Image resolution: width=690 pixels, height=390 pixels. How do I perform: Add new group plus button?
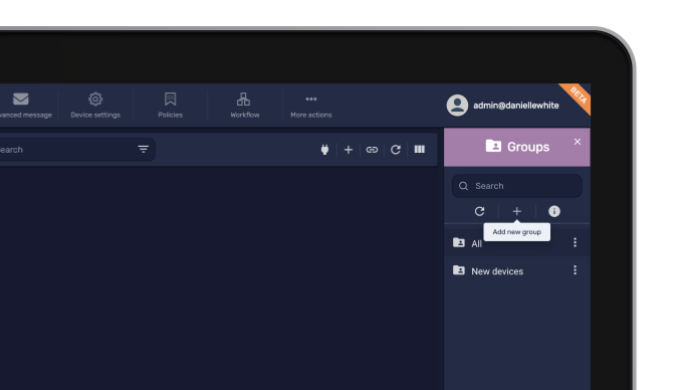[517, 211]
